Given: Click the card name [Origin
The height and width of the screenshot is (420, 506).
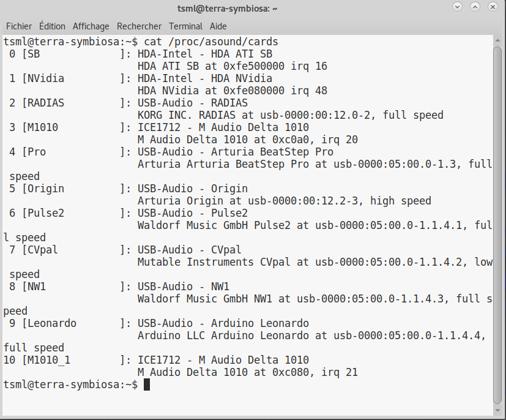Looking at the screenshot, I should click(43, 189).
